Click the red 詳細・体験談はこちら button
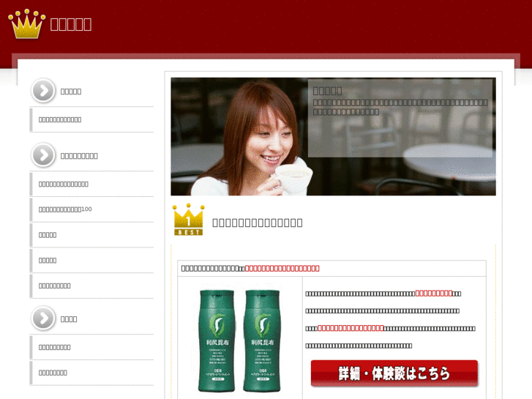The width and height of the screenshot is (532, 399). (x=394, y=373)
